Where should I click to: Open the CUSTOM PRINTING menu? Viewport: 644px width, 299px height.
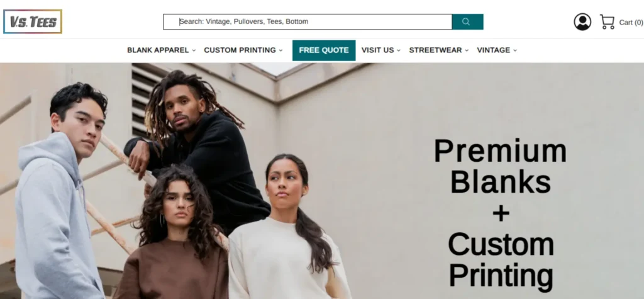click(240, 50)
